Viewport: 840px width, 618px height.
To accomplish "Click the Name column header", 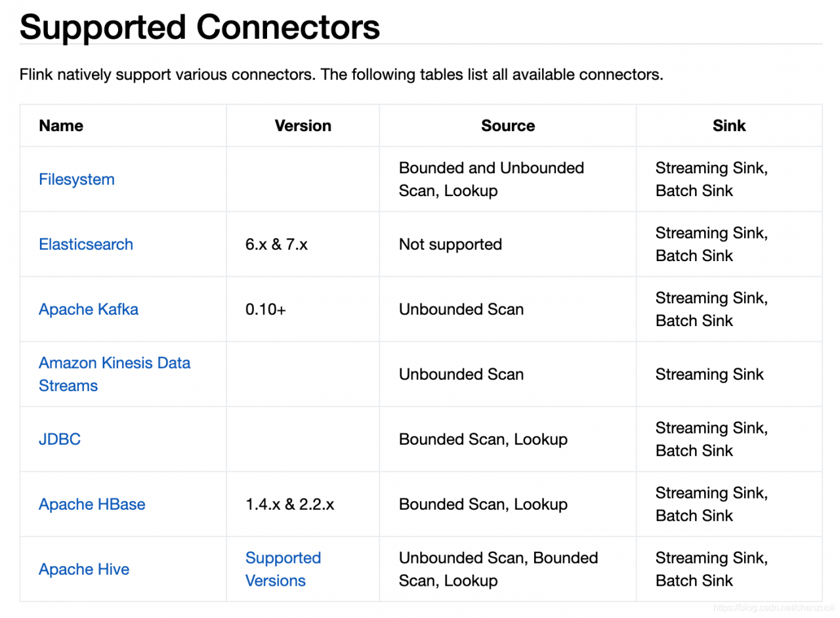I will point(61,125).
